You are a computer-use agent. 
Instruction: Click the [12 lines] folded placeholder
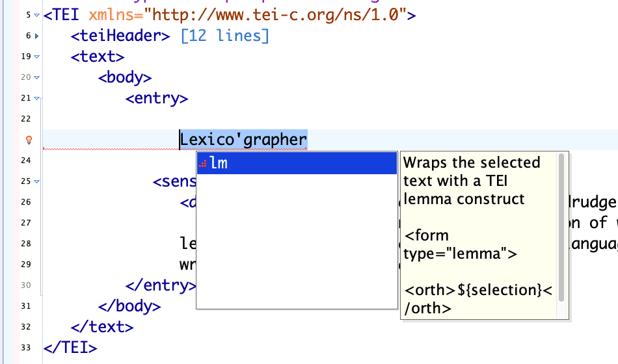click(x=224, y=36)
